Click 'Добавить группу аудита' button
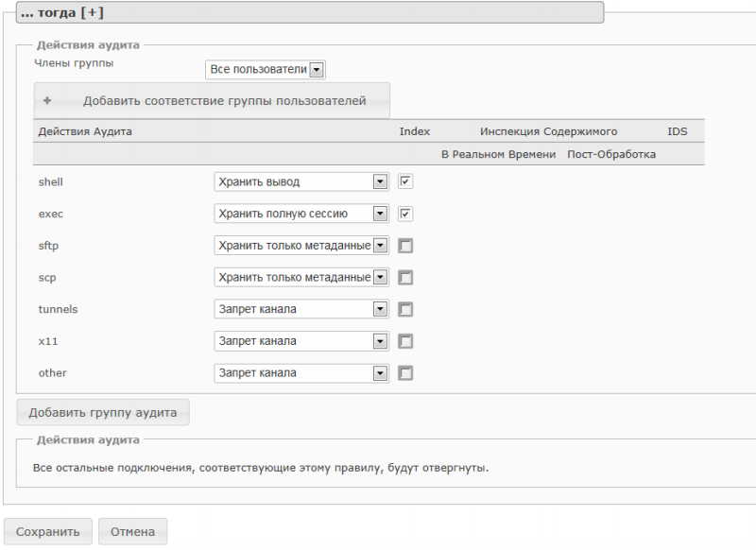756x550 pixels. tap(103, 412)
